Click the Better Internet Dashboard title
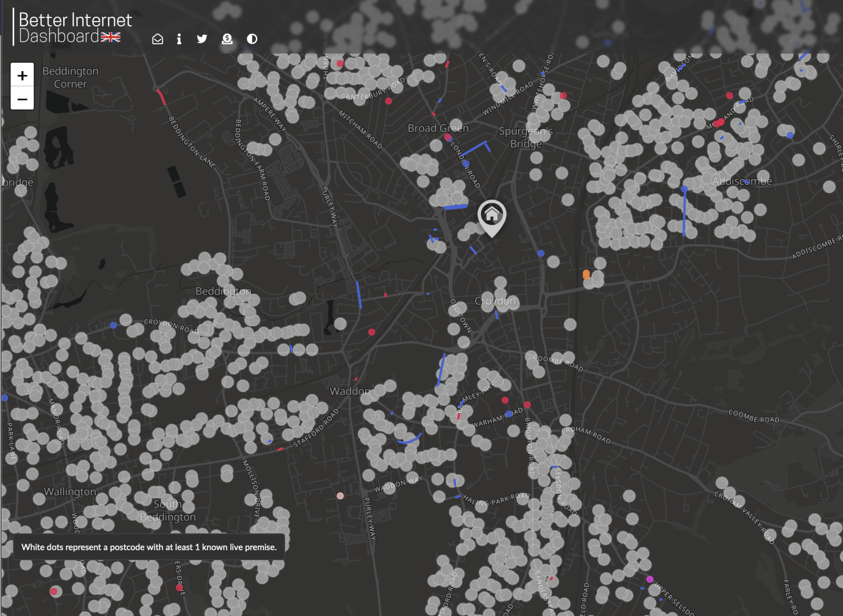The height and width of the screenshot is (616, 843). (x=75, y=27)
